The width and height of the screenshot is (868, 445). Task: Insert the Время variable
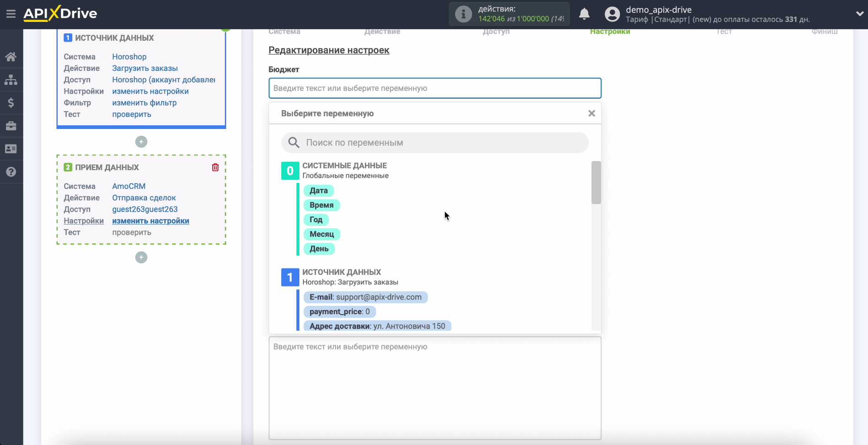321,205
